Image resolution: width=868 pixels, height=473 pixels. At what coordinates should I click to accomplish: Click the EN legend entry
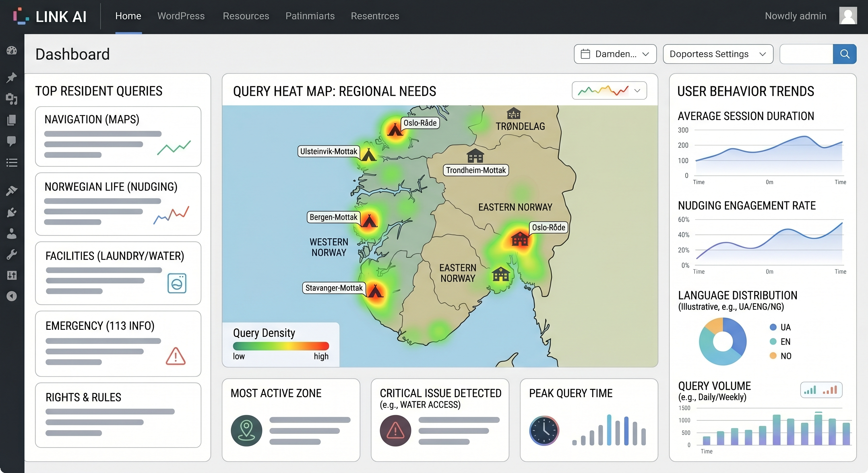[x=780, y=342]
